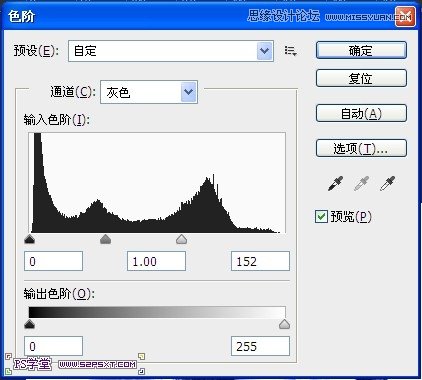Select the black point eyedropper

(335, 183)
